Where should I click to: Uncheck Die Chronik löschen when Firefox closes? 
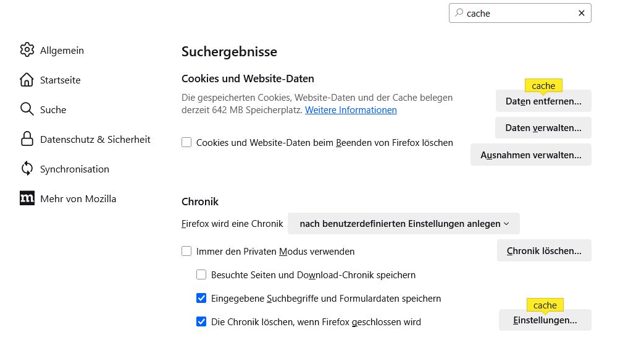[201, 322]
